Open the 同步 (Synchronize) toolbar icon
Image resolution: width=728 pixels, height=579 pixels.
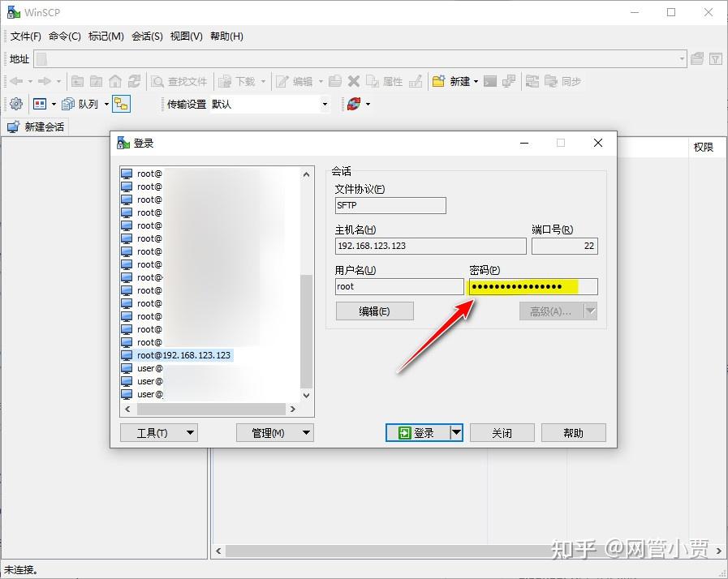[x=561, y=80]
